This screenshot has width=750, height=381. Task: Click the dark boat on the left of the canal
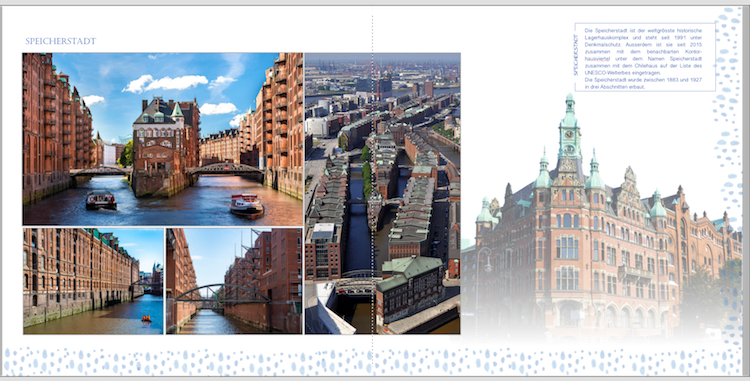coord(101,200)
